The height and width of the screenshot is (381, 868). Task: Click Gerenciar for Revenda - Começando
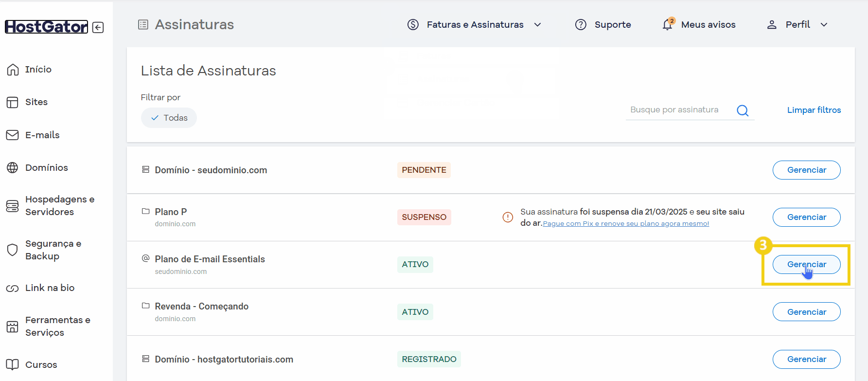coord(807,312)
